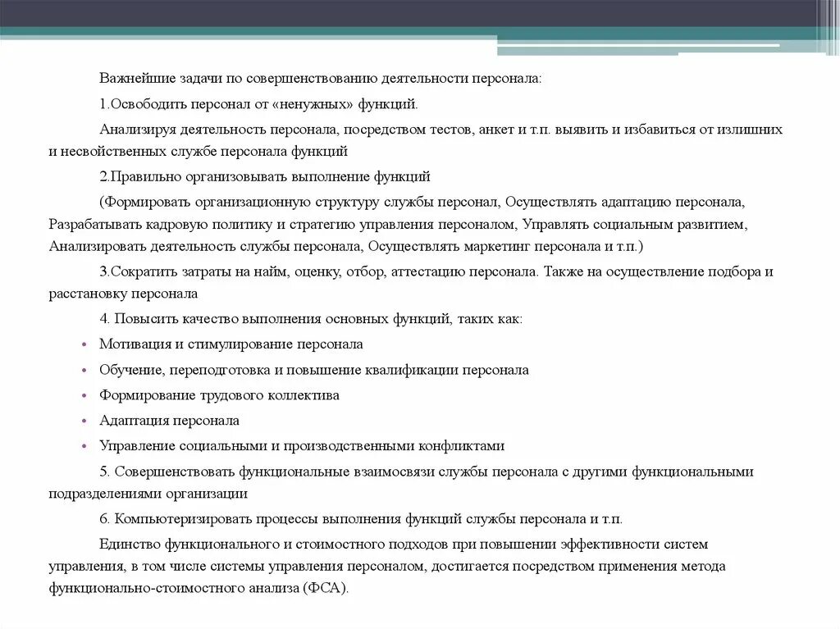This screenshot has height=629, width=840.
Task: Click line 'и несвойственных службе персонала функций'
Action: [198, 152]
